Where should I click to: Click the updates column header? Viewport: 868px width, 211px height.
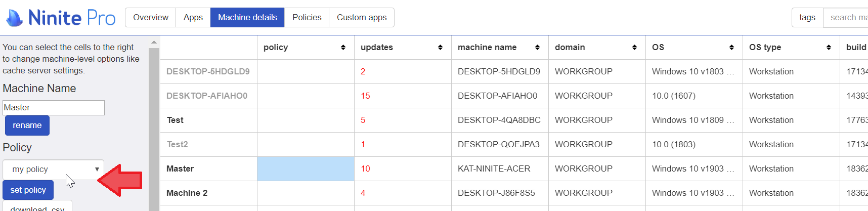coord(403,47)
